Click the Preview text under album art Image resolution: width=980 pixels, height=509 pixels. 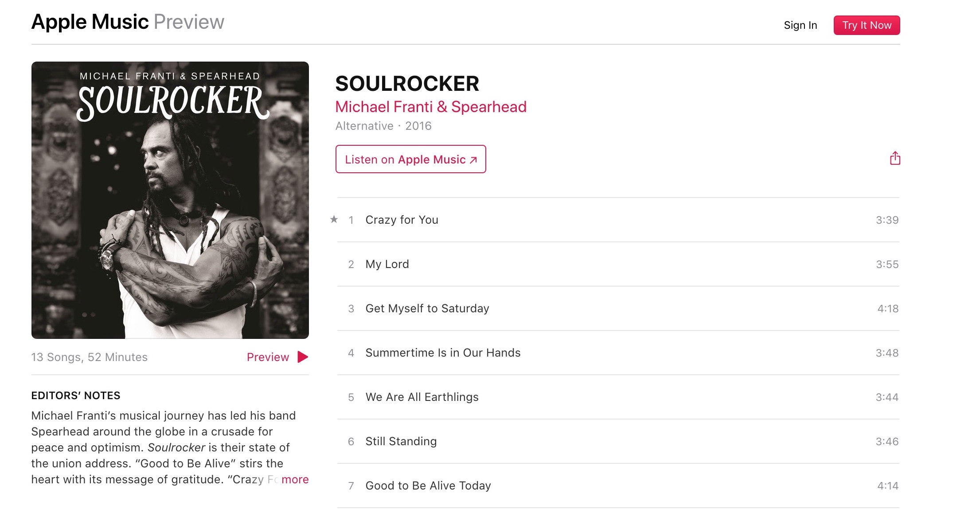[268, 357]
